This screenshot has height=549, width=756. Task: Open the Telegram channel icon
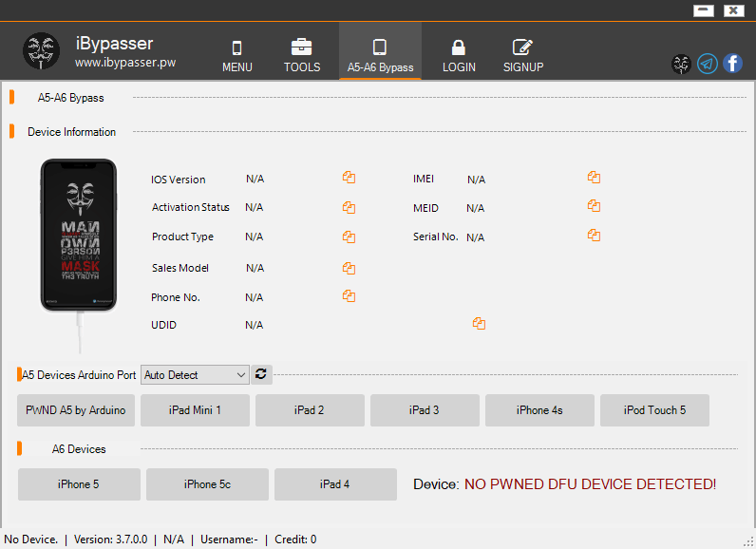pyautogui.click(x=707, y=64)
